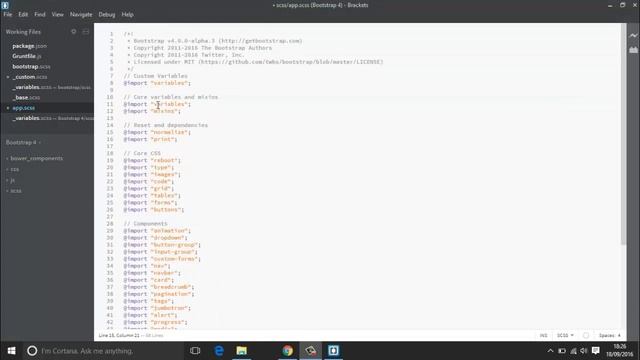Click the split view layout icon
This screenshot has width=640, height=360.
point(86,31)
